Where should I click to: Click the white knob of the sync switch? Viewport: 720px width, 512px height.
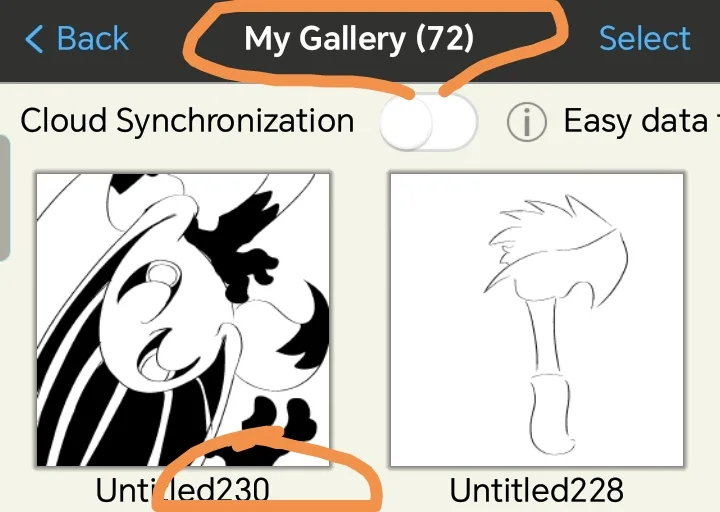[406, 122]
